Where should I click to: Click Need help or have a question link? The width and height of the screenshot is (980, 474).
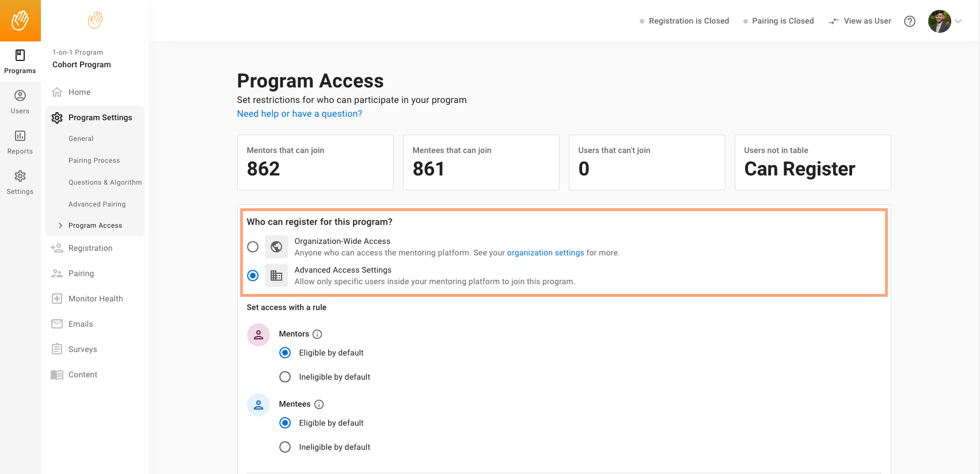pos(299,114)
